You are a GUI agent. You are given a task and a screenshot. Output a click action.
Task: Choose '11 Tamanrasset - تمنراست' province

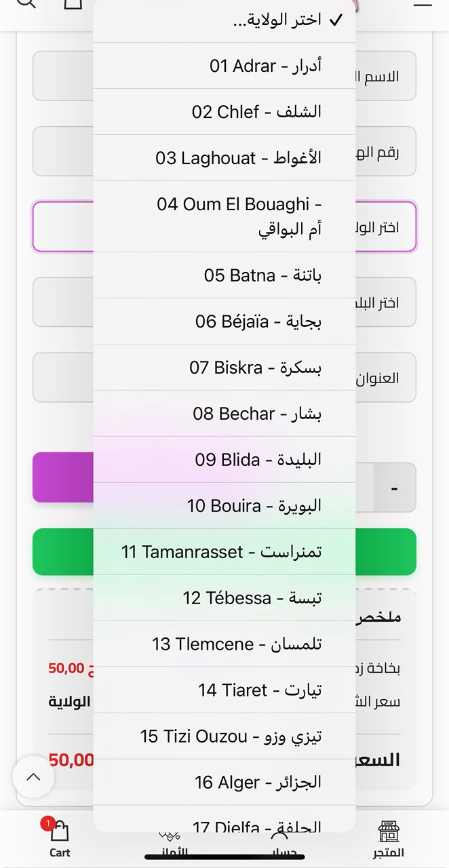click(224, 552)
